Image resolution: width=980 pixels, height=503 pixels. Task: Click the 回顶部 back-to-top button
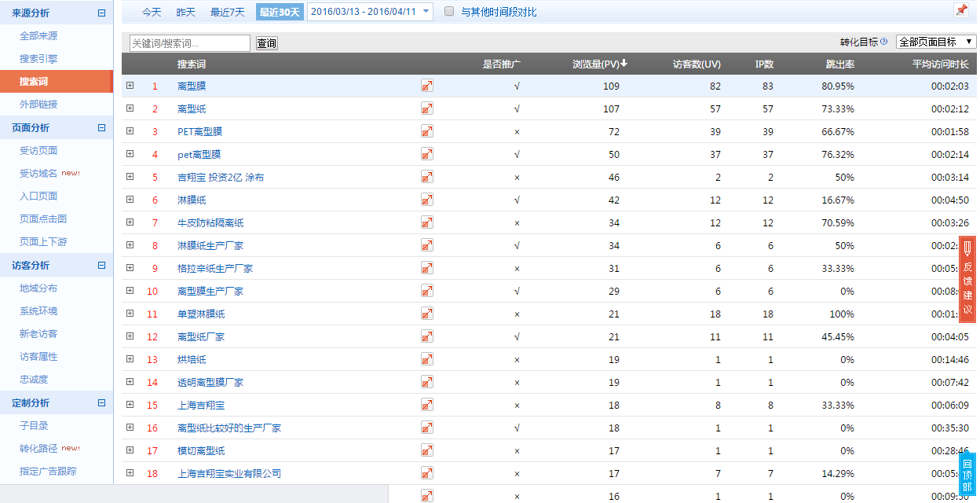[967, 475]
